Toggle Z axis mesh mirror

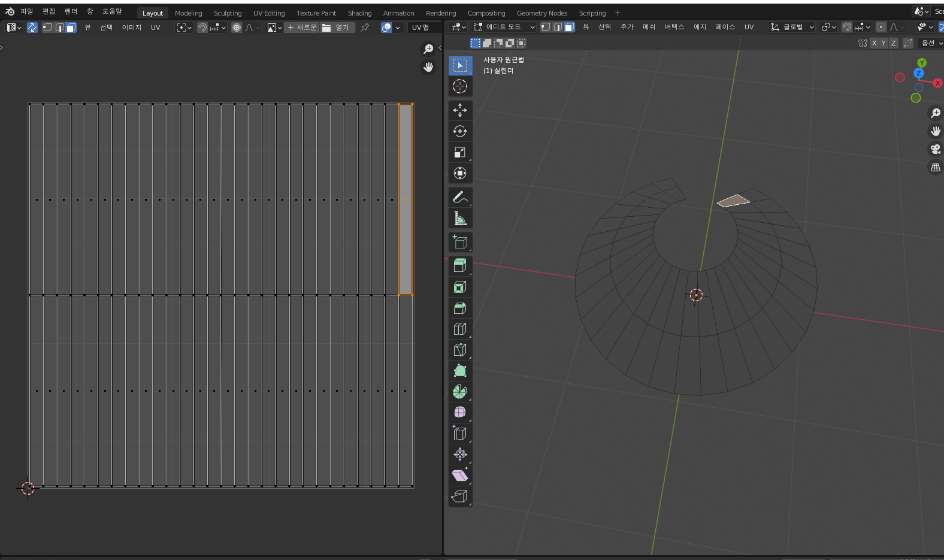point(893,43)
